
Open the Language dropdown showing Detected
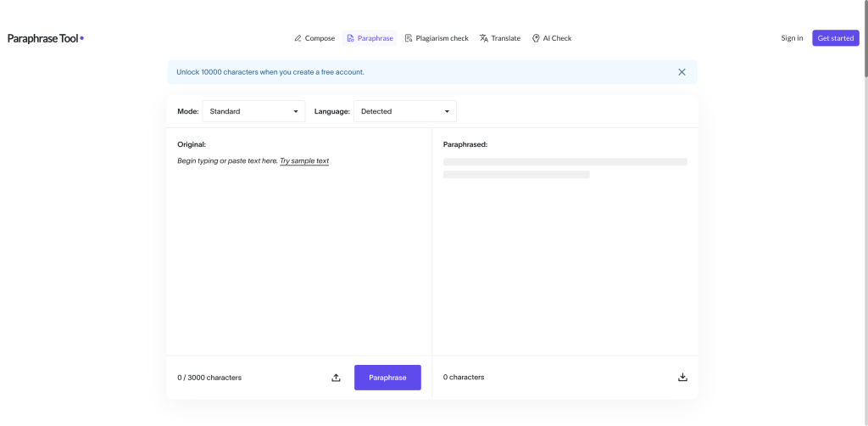pos(404,111)
